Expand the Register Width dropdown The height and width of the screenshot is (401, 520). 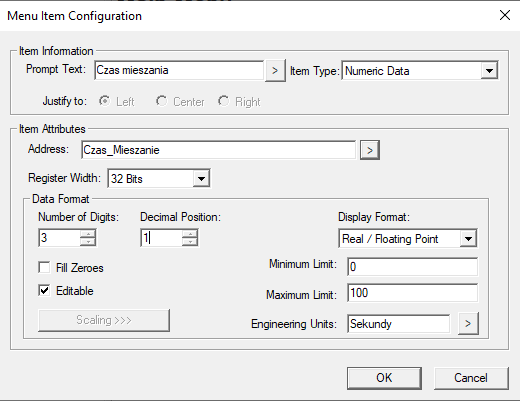[201, 179]
